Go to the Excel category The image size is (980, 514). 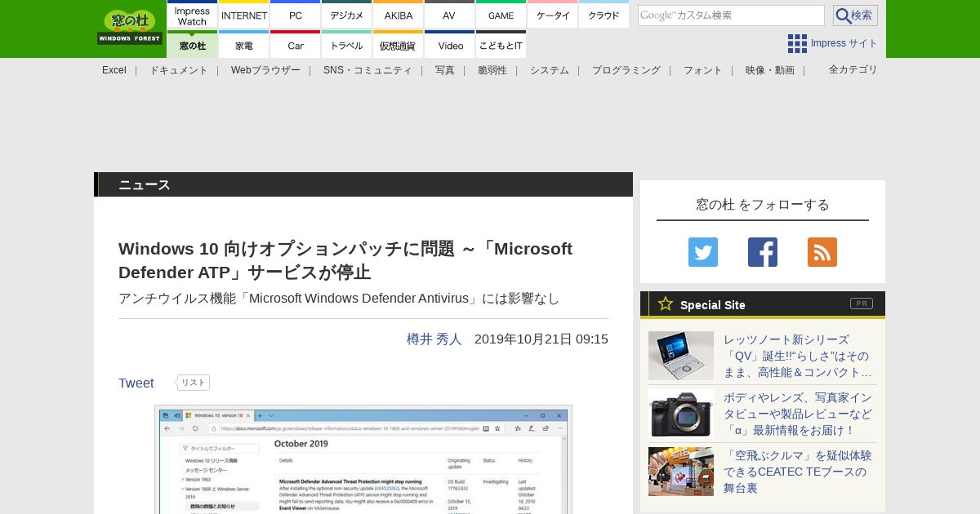click(x=114, y=70)
